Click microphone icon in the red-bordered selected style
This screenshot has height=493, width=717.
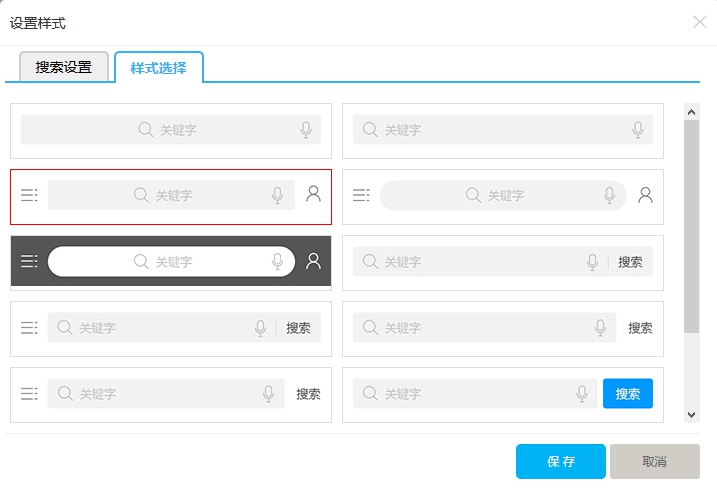(278, 195)
